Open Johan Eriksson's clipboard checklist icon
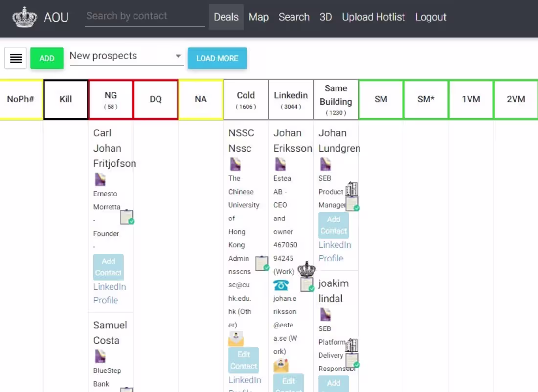Image resolution: width=538 pixels, height=392 pixels. tap(307, 284)
